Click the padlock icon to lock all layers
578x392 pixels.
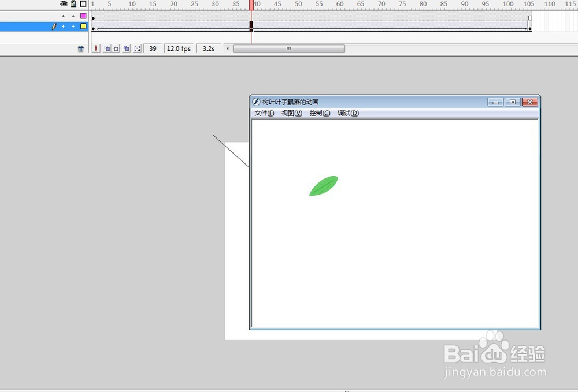tap(73, 3)
